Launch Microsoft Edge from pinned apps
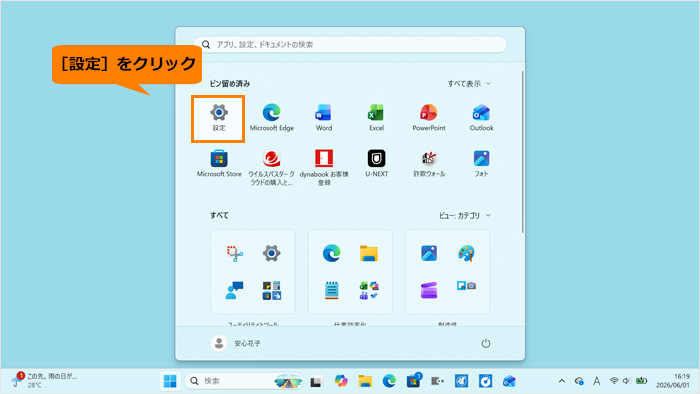This screenshot has height=394, width=700. 271,118
